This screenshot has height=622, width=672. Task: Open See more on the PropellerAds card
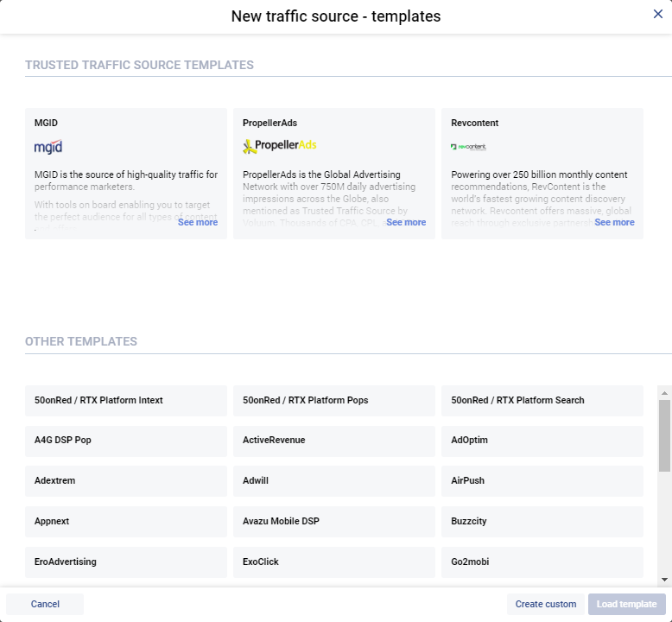click(406, 222)
